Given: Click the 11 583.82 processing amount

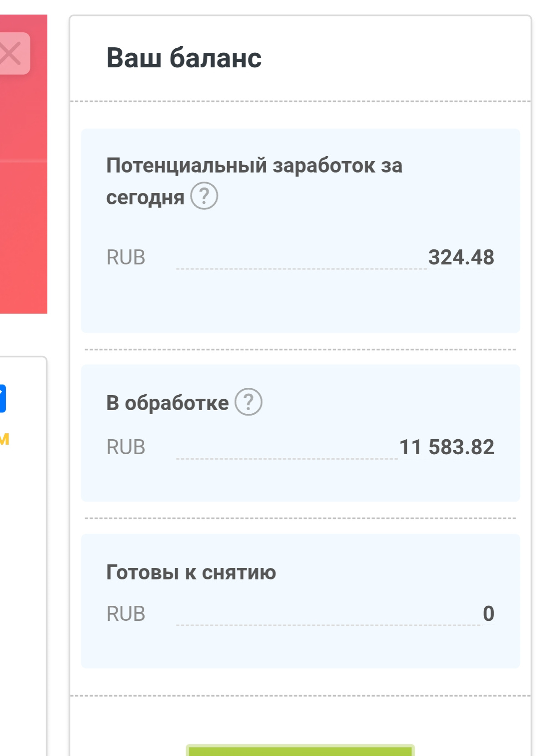Looking at the screenshot, I should coord(446,447).
